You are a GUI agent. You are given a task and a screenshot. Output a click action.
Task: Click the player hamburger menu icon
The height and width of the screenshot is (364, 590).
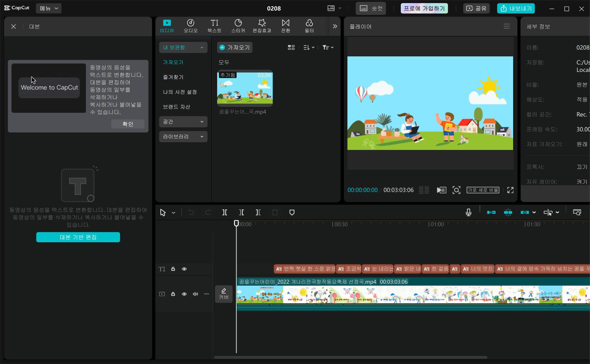click(x=507, y=26)
